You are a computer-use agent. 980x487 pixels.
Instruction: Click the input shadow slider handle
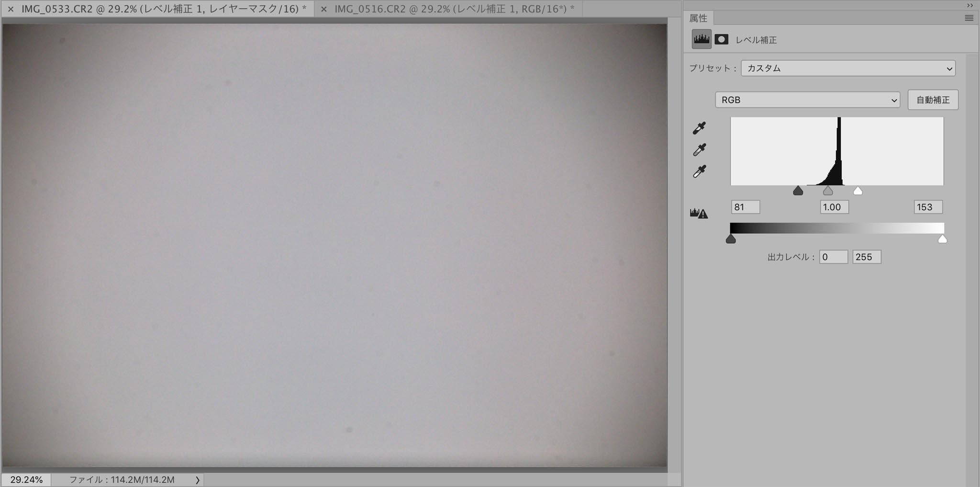pos(798,191)
